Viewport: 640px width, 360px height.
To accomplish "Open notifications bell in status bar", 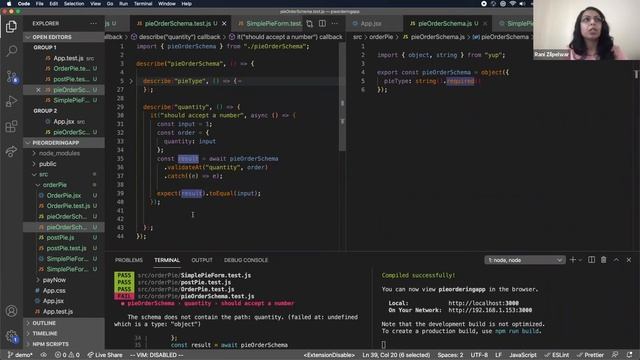I will [x=629, y=355].
